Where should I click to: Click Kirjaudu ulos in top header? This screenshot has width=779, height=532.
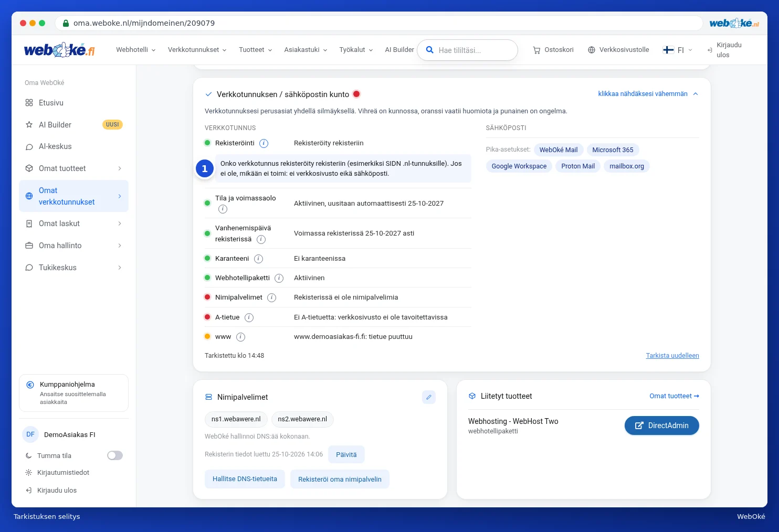click(725, 50)
